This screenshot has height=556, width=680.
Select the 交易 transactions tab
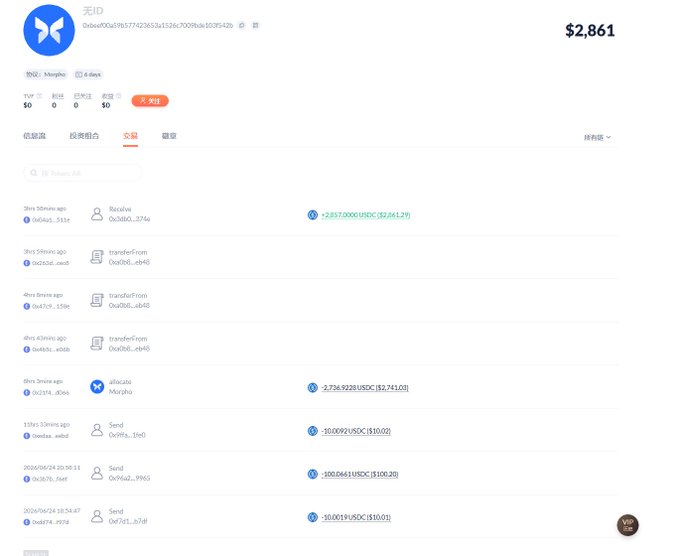(x=130, y=136)
